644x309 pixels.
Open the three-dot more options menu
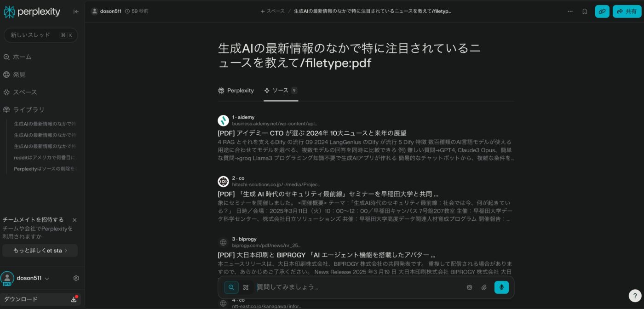pyautogui.click(x=570, y=11)
